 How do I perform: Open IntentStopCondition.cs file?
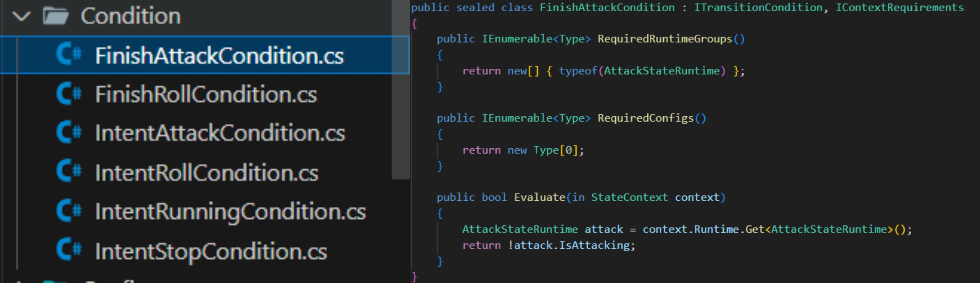(x=211, y=251)
